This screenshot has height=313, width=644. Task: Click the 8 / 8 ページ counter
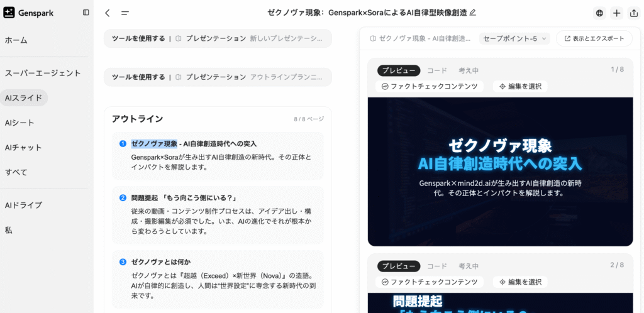click(309, 119)
